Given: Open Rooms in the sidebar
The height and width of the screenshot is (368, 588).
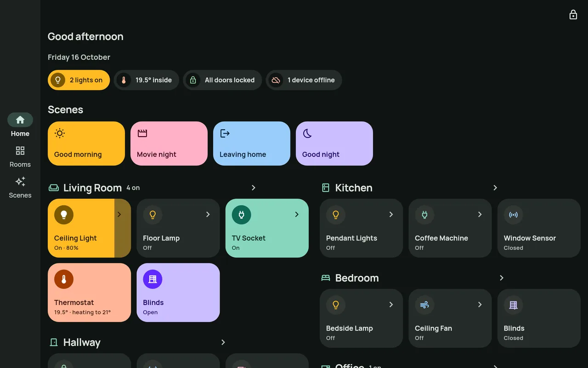Looking at the screenshot, I should 20,156.
